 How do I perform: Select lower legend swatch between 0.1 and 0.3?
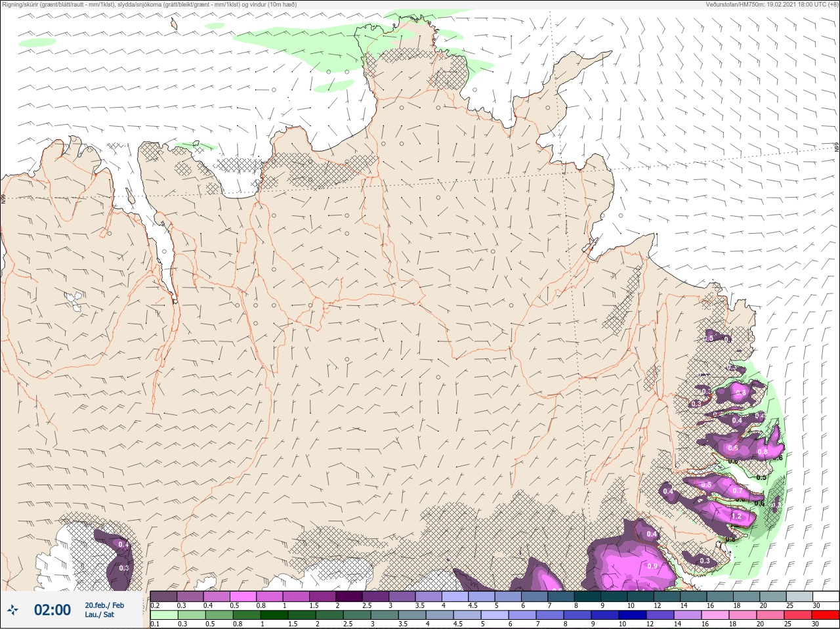tap(164, 615)
